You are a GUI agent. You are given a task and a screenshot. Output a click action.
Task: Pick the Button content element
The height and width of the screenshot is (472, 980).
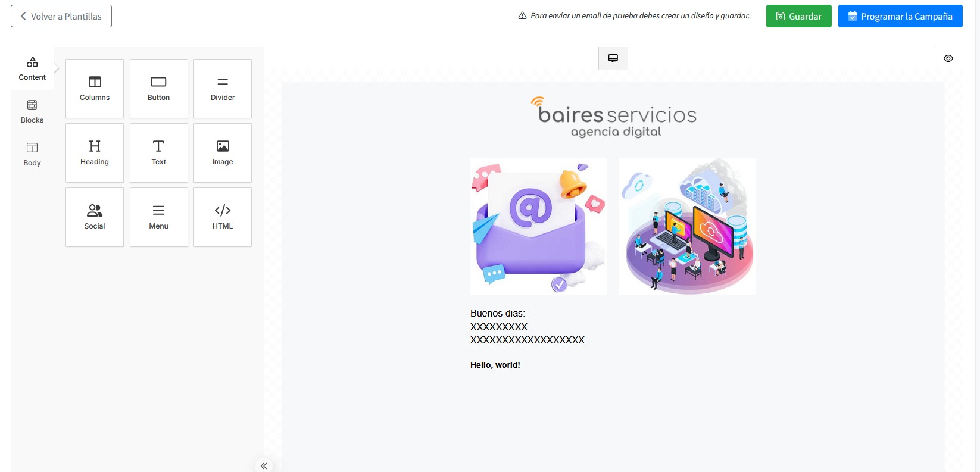click(158, 89)
